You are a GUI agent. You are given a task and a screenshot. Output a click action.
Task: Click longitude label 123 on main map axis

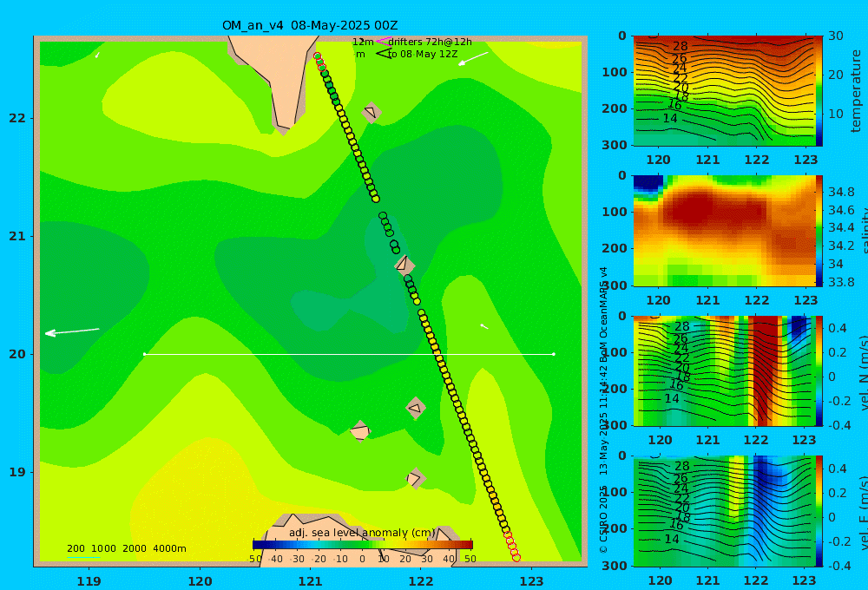coord(532,581)
